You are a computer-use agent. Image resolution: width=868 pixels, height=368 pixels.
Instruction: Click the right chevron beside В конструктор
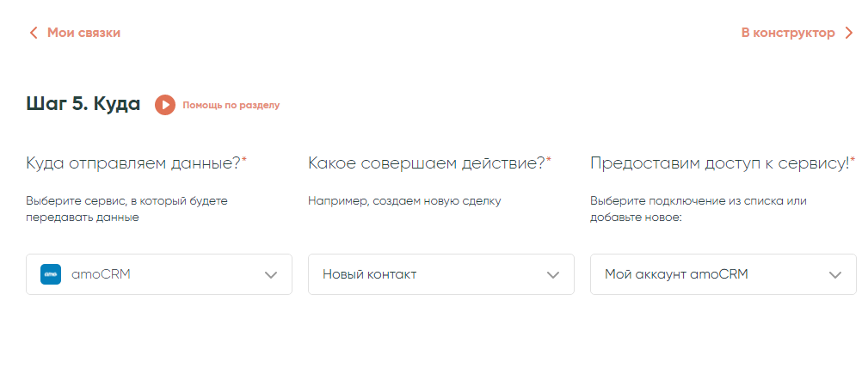coord(848,33)
